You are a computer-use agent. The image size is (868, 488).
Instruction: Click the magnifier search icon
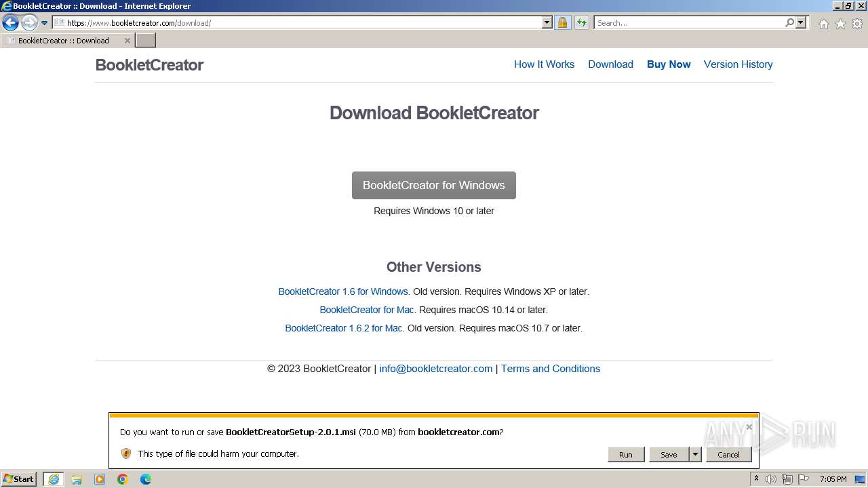789,23
